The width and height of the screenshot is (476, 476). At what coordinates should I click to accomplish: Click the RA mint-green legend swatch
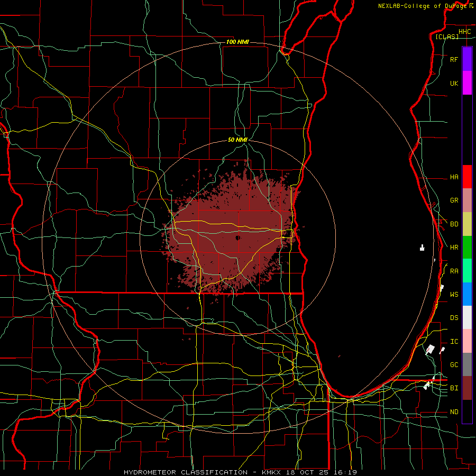tap(467, 271)
